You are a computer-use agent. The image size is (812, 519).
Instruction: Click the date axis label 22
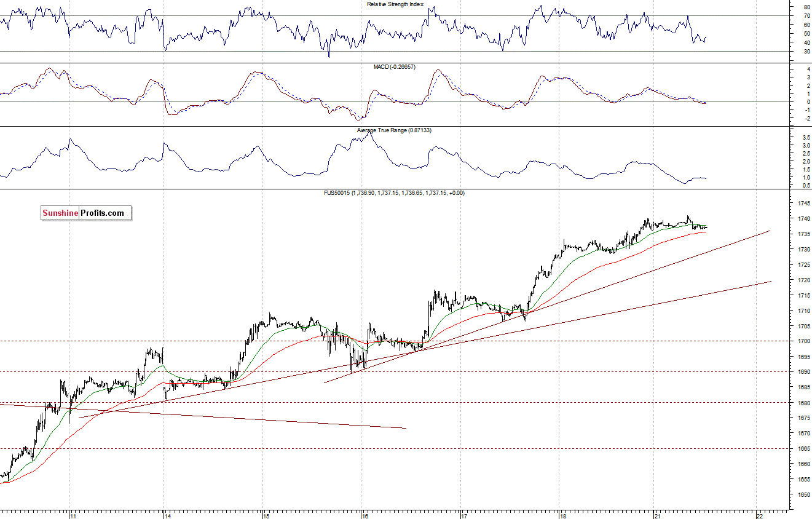click(x=759, y=515)
